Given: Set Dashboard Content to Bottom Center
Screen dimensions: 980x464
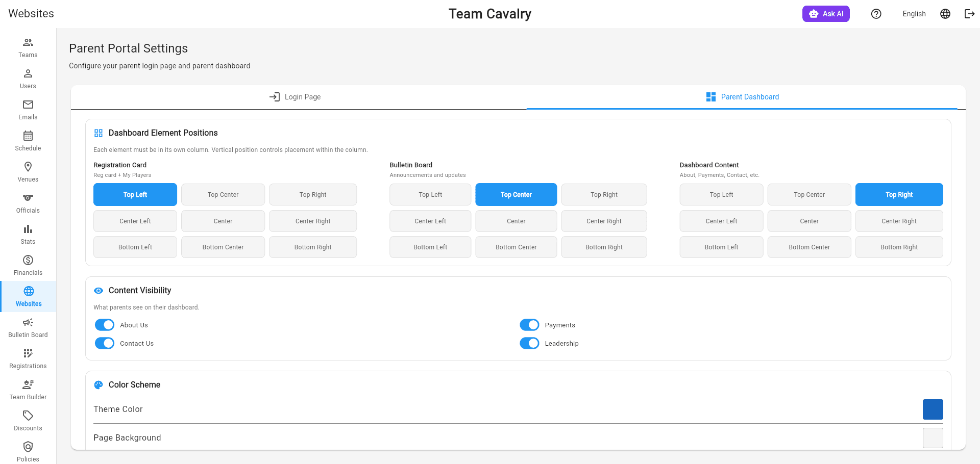Looking at the screenshot, I should [x=809, y=247].
